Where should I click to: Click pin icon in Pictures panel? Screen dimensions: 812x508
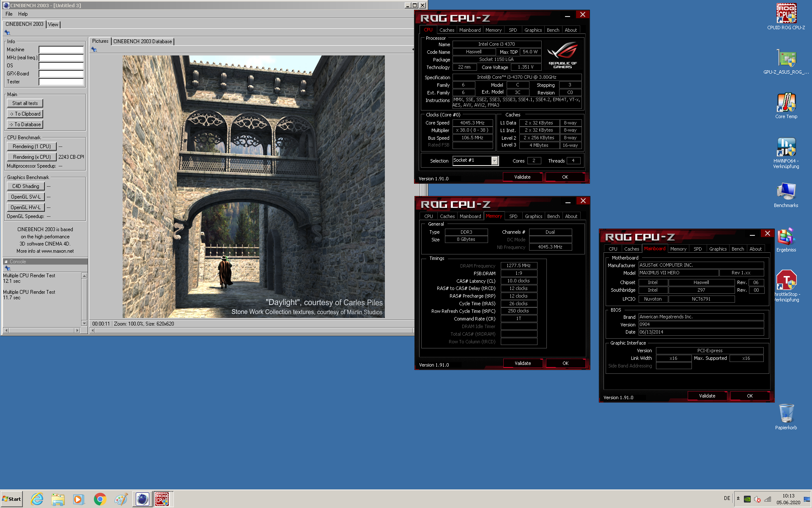94,50
